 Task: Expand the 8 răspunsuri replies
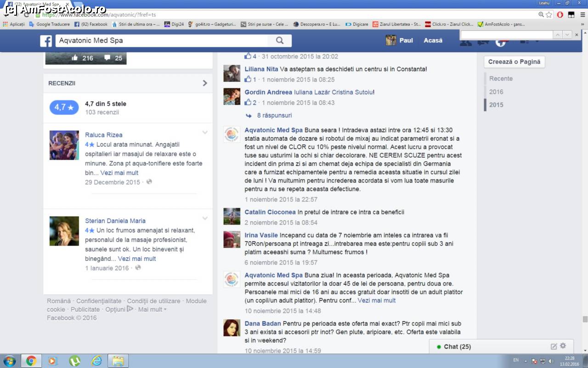point(274,115)
